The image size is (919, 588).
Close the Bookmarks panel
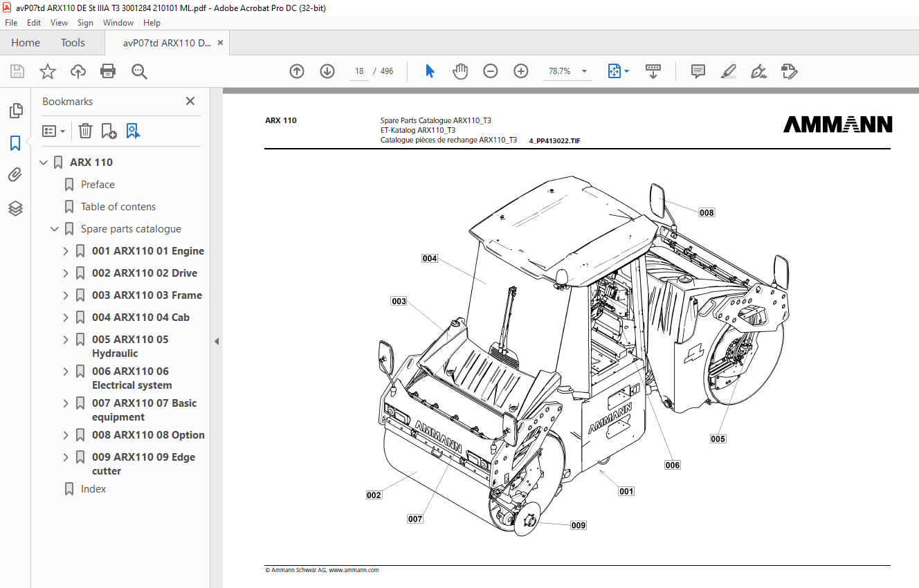pos(190,101)
